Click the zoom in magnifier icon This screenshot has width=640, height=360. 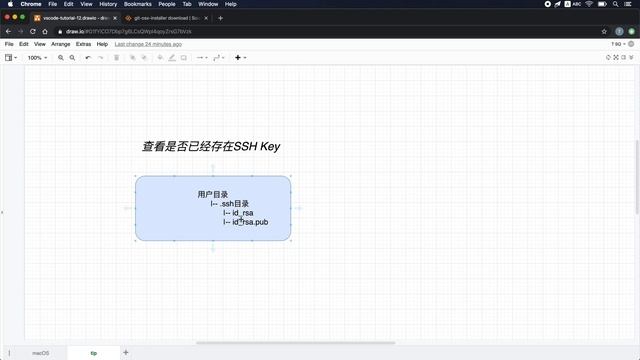pyautogui.click(x=61, y=58)
